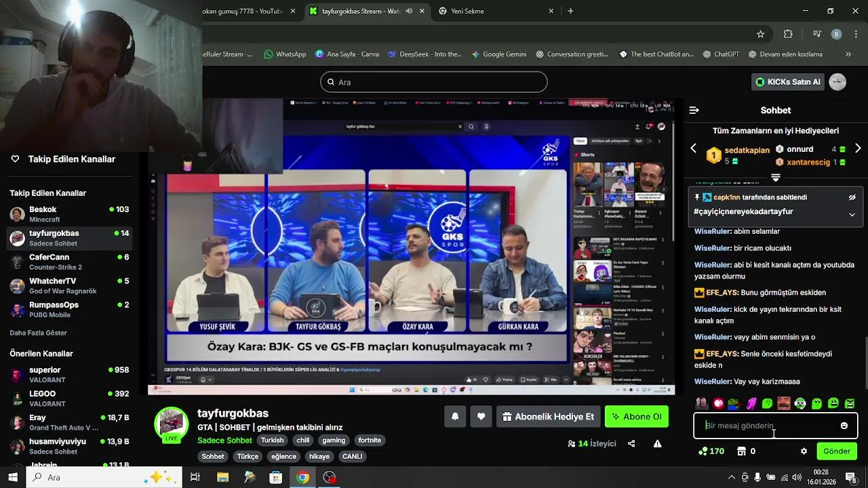The width and height of the screenshot is (868, 488).
Task: Click the KICKs Satın Al button
Action: pos(788,82)
